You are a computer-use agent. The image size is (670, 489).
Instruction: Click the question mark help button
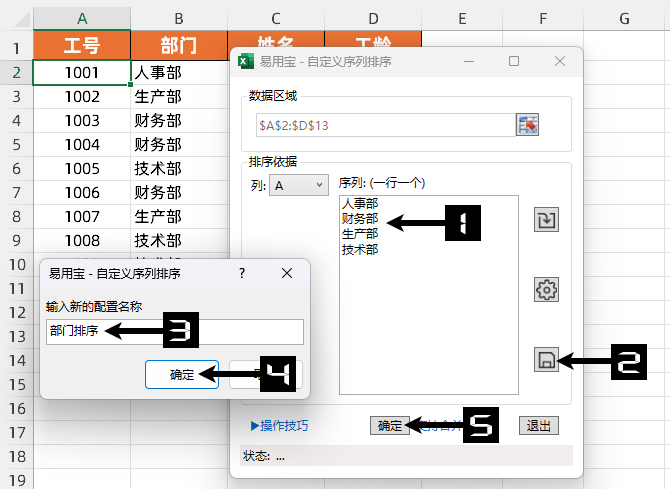coord(242,273)
